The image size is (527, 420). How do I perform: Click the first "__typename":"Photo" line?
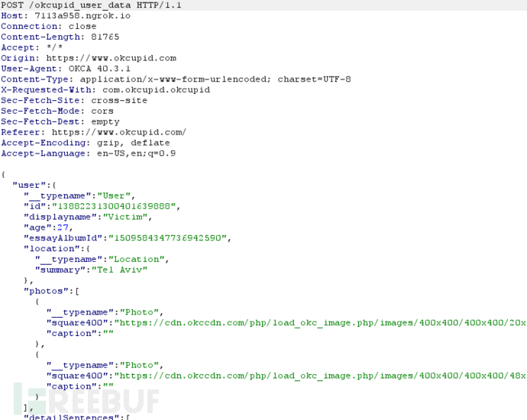tap(105, 312)
